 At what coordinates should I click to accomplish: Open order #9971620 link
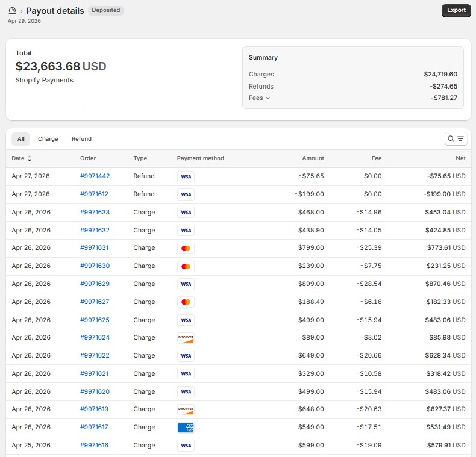(x=95, y=391)
